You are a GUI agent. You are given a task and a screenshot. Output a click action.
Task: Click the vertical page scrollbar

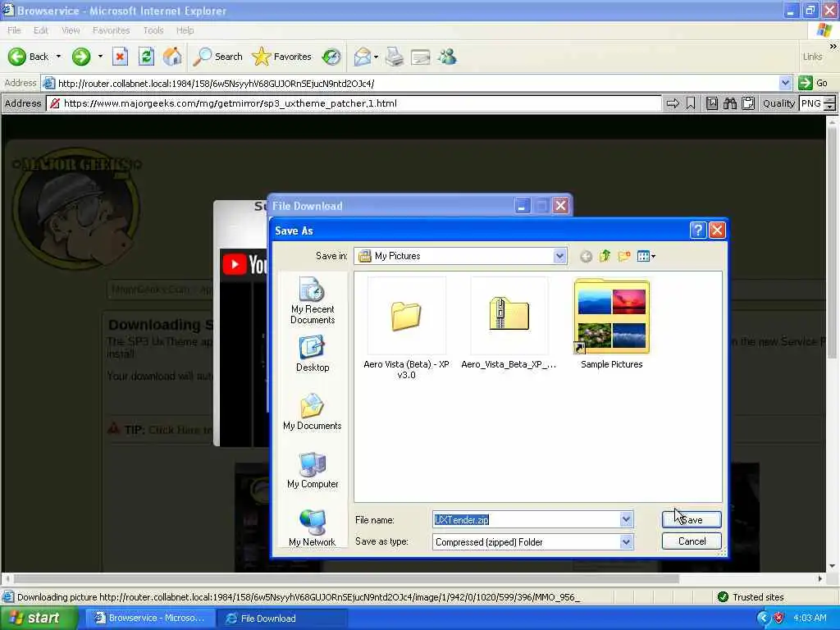click(832, 242)
